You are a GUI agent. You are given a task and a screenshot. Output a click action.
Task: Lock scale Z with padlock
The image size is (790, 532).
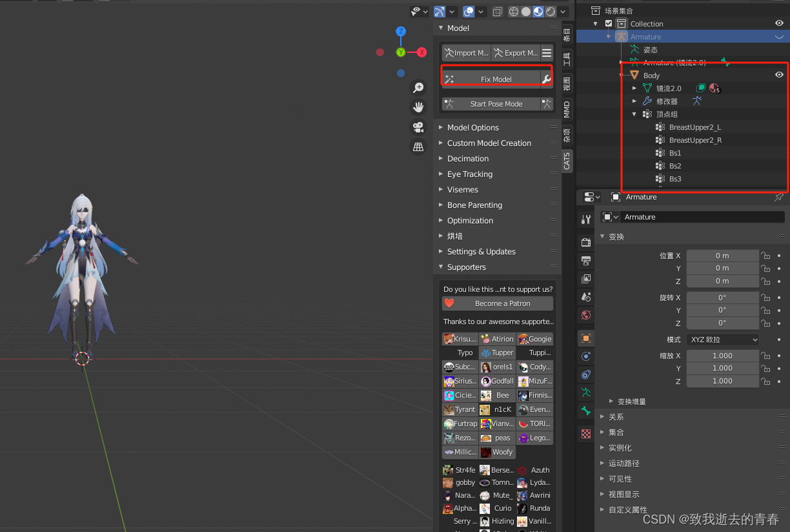[765, 381]
